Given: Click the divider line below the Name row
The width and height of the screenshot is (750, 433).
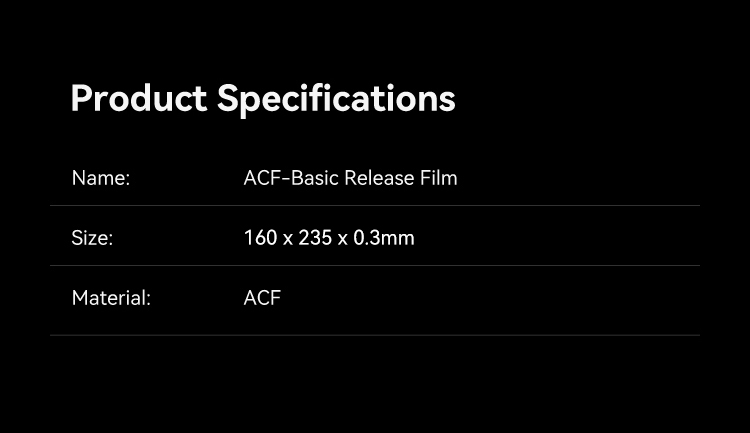Looking at the screenshot, I should coord(375,206).
